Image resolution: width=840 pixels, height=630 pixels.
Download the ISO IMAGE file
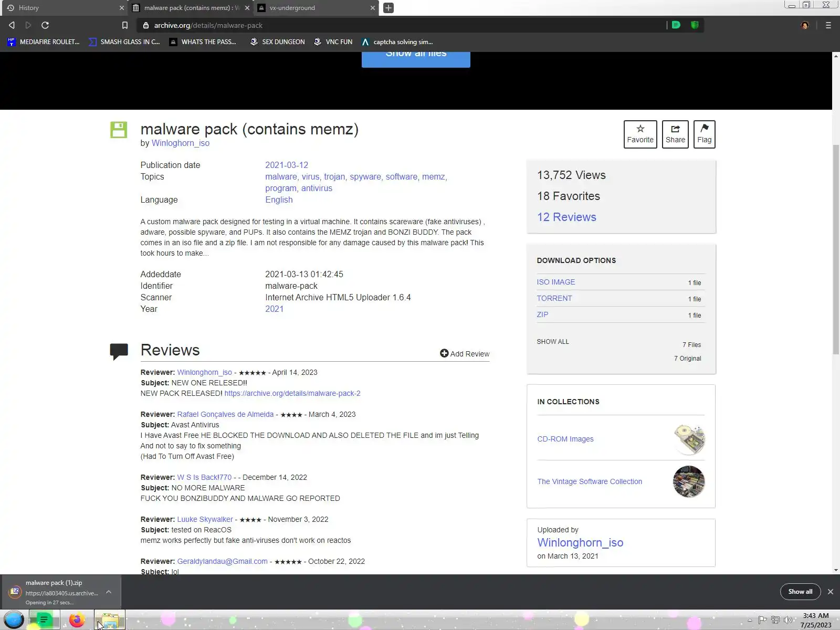(x=556, y=282)
